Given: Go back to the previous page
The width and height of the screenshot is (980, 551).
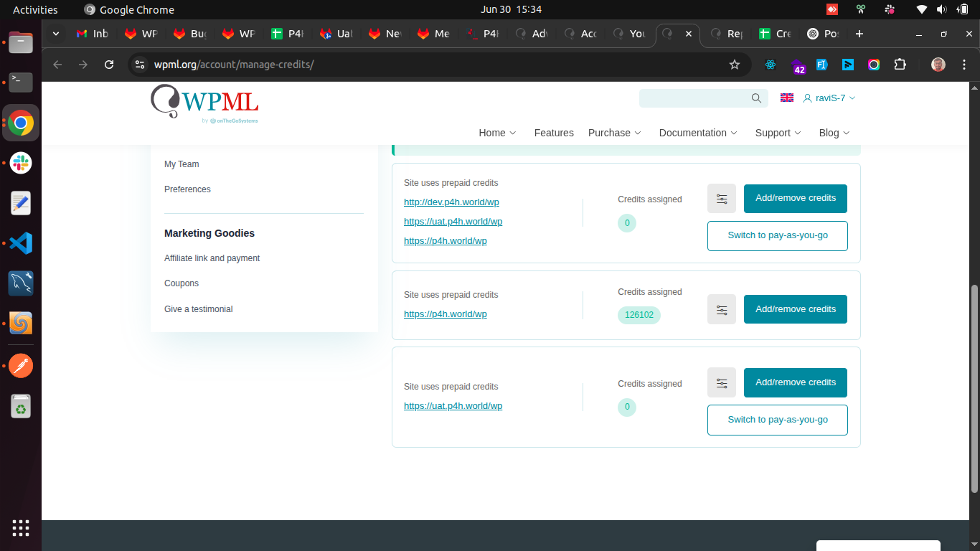Looking at the screenshot, I should [57, 65].
